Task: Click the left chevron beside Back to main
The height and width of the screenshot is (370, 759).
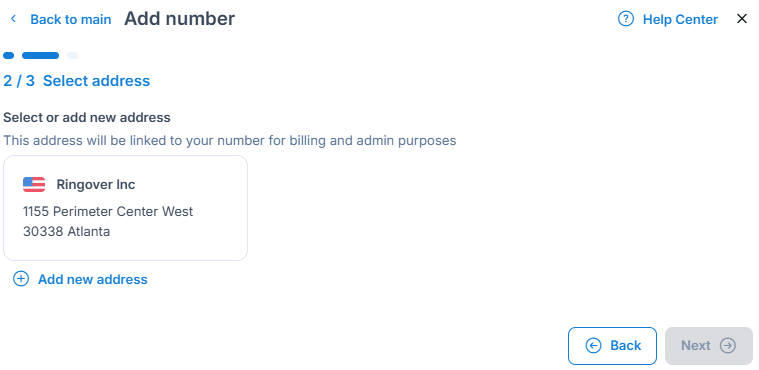Action: pos(13,19)
